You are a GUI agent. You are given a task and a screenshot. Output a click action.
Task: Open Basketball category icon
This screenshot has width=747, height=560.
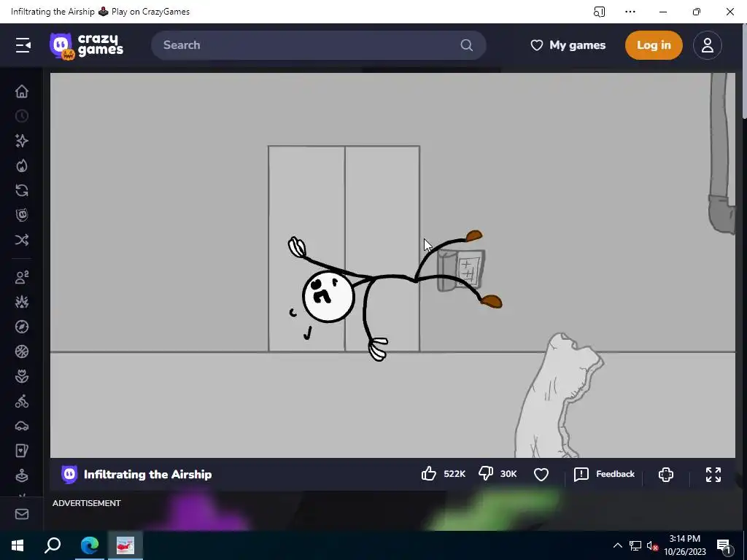[x=21, y=351]
